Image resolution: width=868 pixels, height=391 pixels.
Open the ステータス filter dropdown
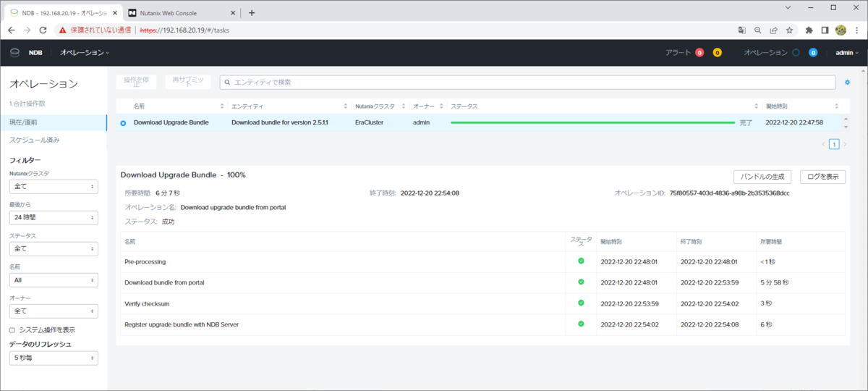point(54,248)
